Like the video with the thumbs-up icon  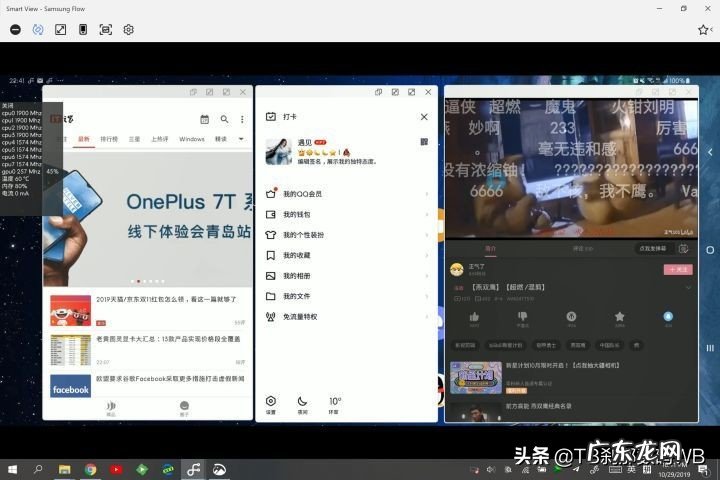(474, 316)
